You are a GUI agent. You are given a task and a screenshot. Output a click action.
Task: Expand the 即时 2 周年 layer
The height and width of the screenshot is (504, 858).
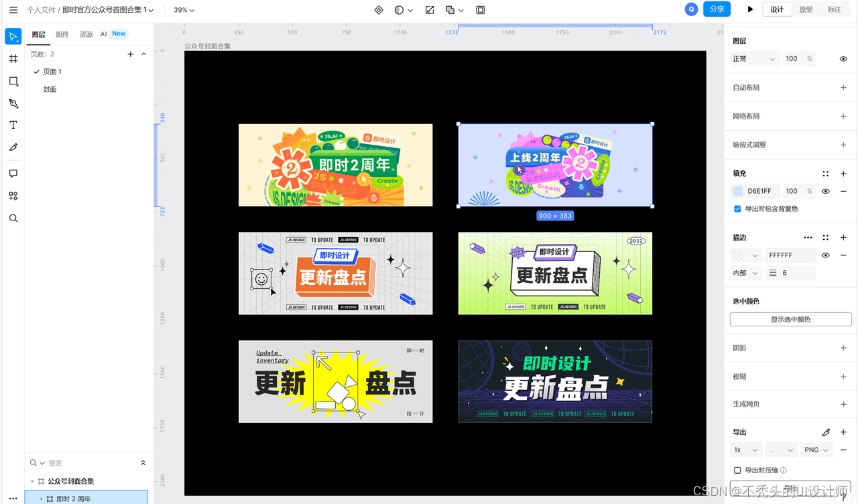tap(41, 499)
